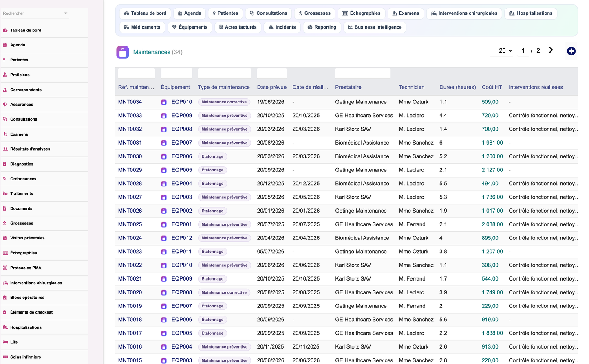Open the Échographies top tab

pos(361,13)
